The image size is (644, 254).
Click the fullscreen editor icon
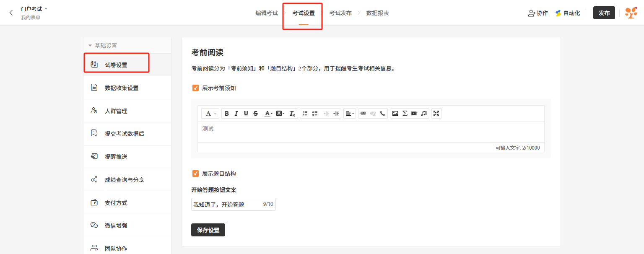(x=436, y=114)
